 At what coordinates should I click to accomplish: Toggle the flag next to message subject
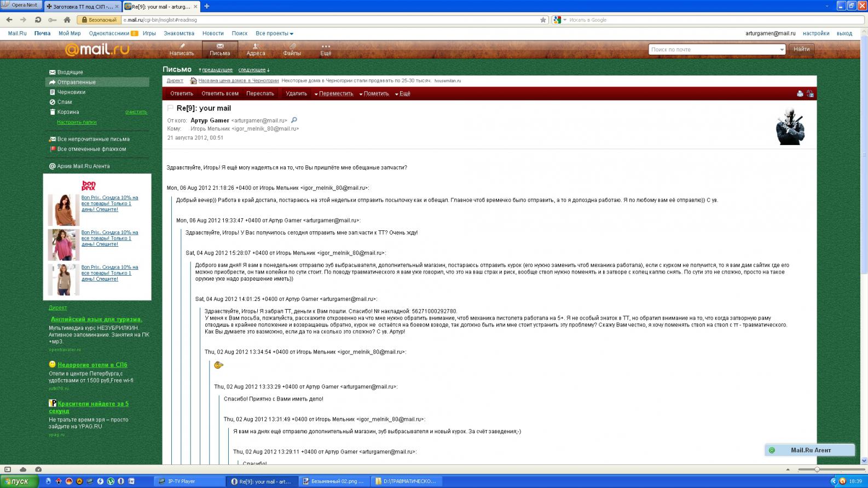click(170, 108)
